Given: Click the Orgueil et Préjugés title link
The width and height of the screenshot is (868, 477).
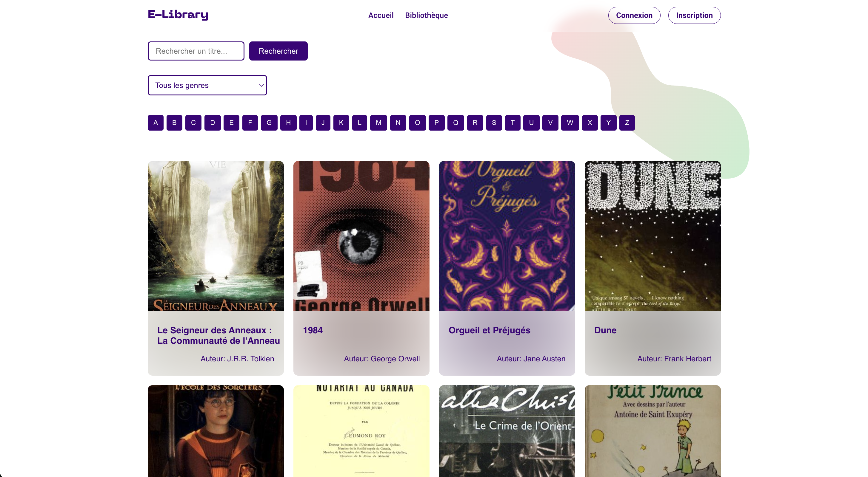Looking at the screenshot, I should point(489,330).
